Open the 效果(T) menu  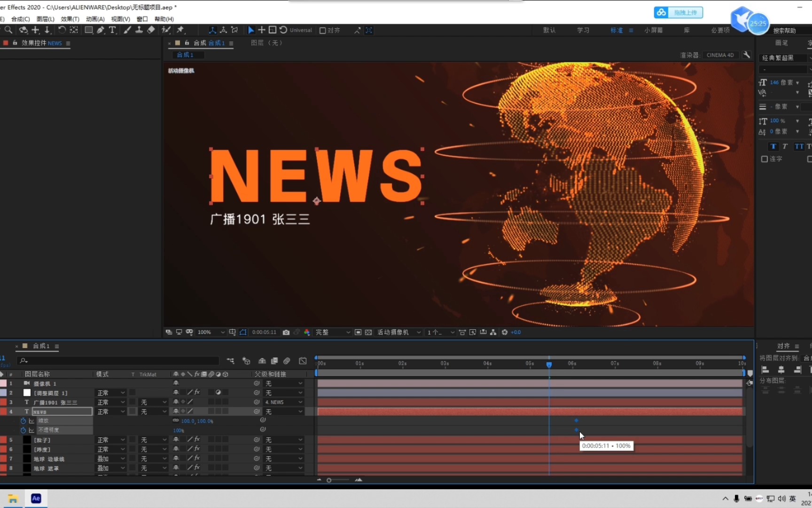[x=70, y=19]
